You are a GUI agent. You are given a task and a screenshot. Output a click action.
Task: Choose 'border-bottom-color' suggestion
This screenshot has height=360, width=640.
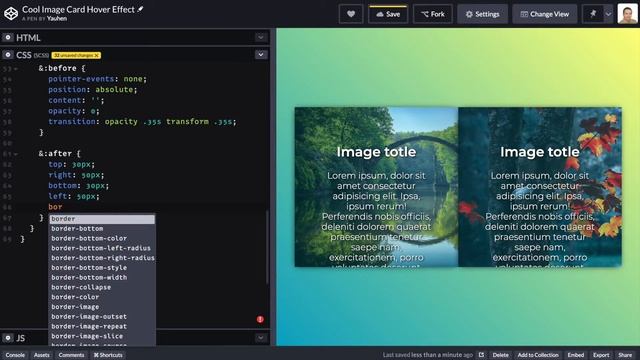pyautogui.click(x=102, y=238)
